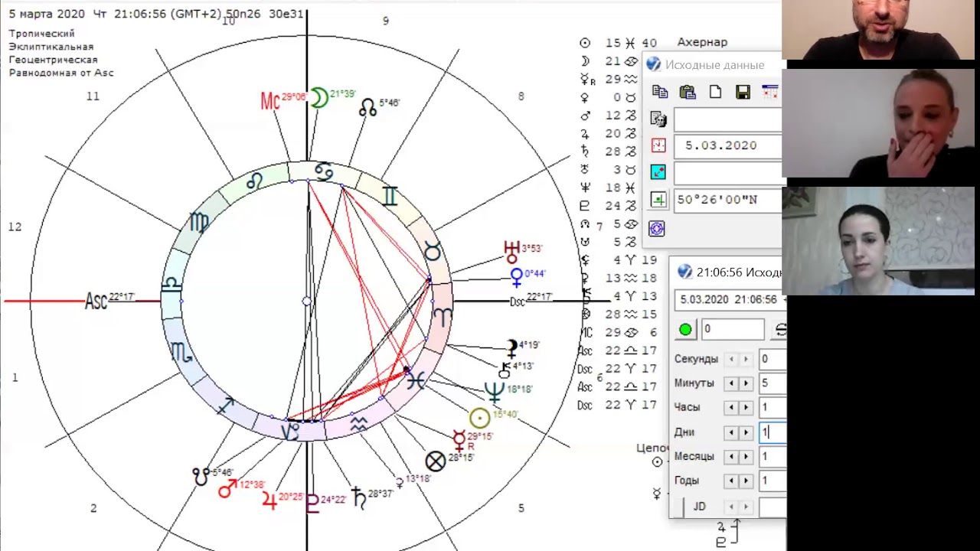Step Дни forward with right arrow

point(746,432)
